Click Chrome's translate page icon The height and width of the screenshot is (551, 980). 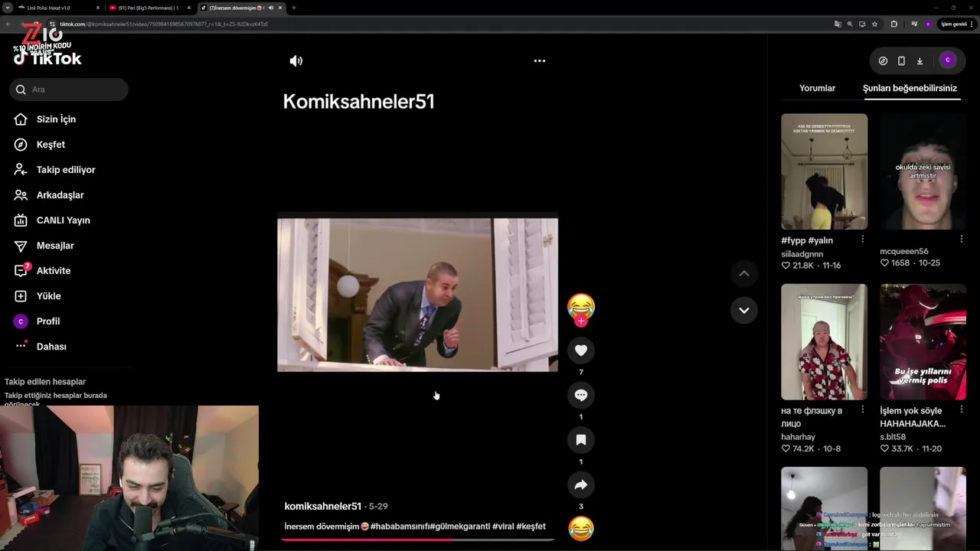pos(838,24)
